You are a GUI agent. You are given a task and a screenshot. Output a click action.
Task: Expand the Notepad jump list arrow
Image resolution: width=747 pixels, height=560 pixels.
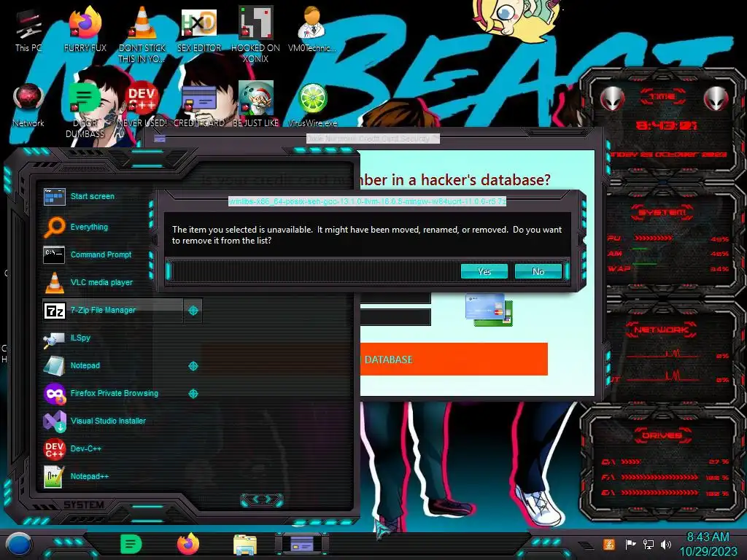pyautogui.click(x=193, y=366)
